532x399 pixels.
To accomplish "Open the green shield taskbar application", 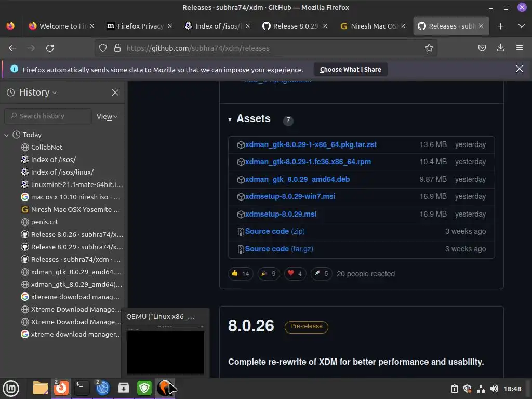I will pos(144,388).
